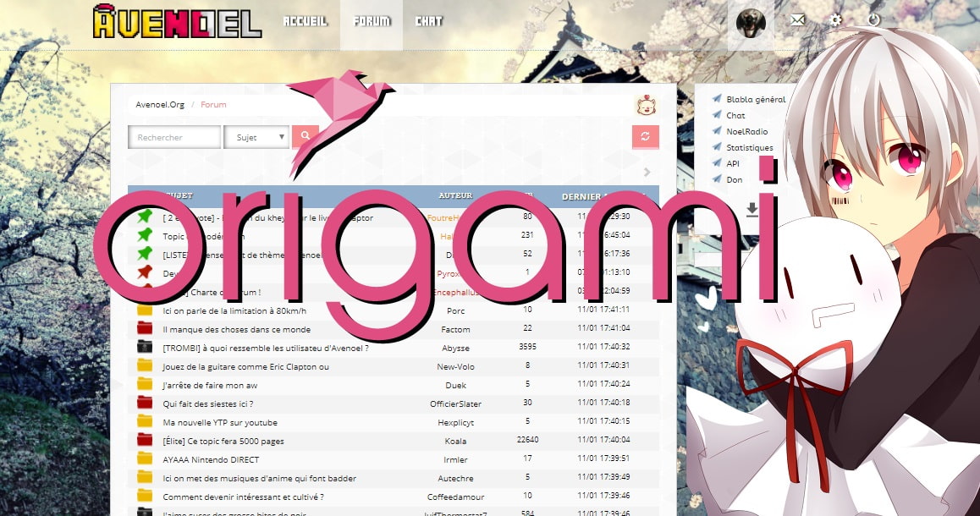This screenshot has width=980, height=516.
Task: Open the NoelRadio sidebar link
Action: (x=747, y=131)
